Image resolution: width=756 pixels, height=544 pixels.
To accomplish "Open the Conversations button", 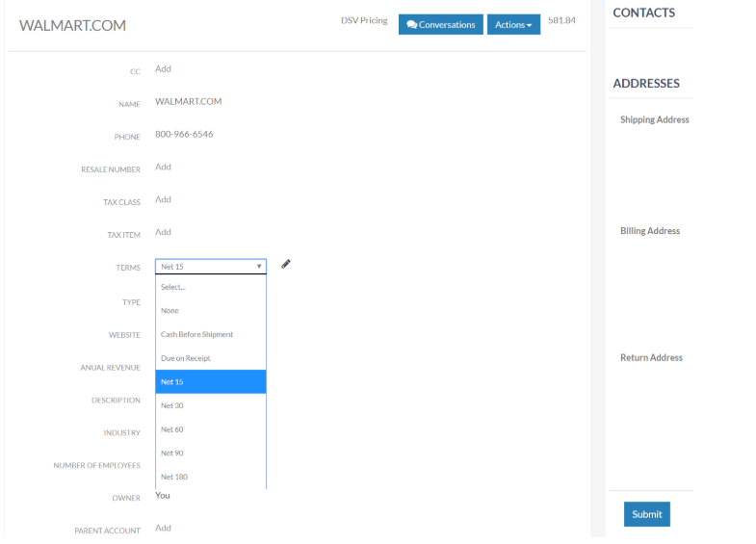I will point(441,25).
